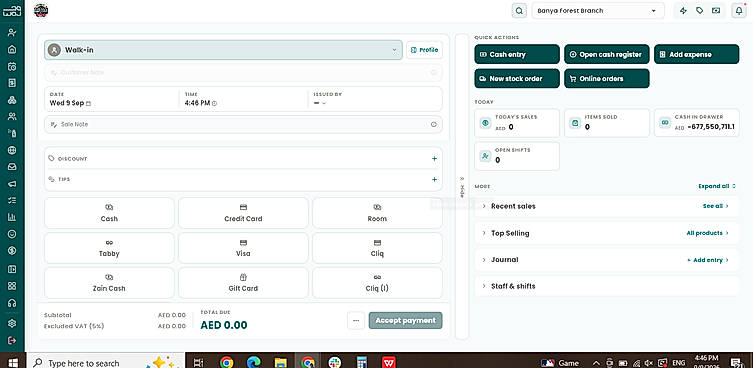Viewport: 753px width, 368px height.
Task: Click the megaphone icon in left sidebar
Action: (12, 184)
